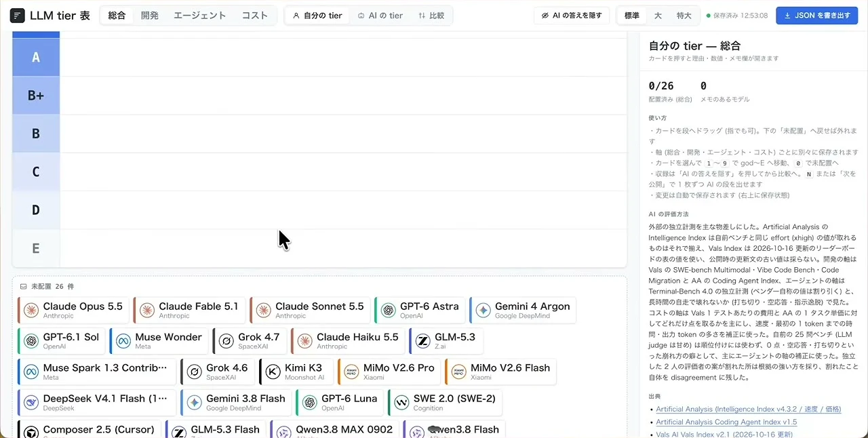
Task: Open the Vals AI Vals Index v2.1 link
Action: tap(724, 435)
